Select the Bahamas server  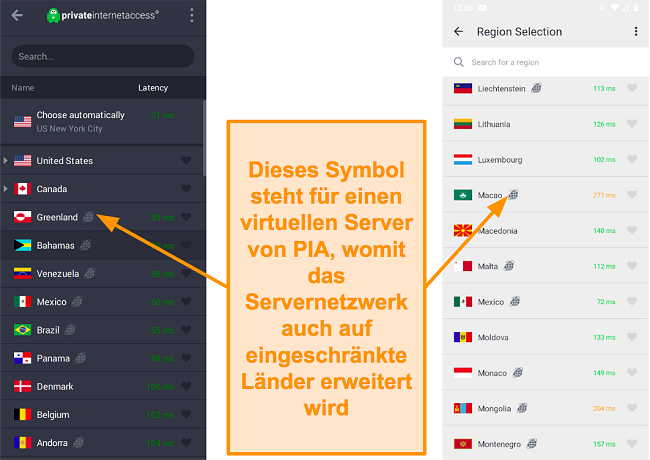coord(103,245)
